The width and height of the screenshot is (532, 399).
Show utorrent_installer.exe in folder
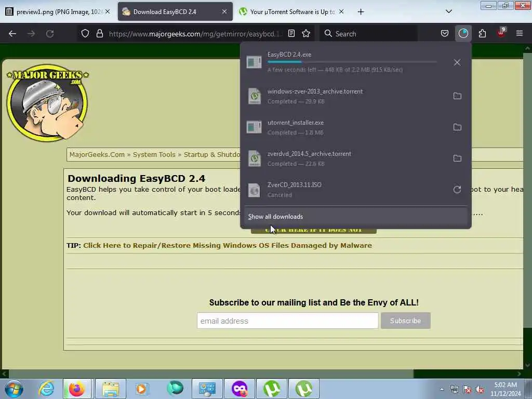pos(457,127)
